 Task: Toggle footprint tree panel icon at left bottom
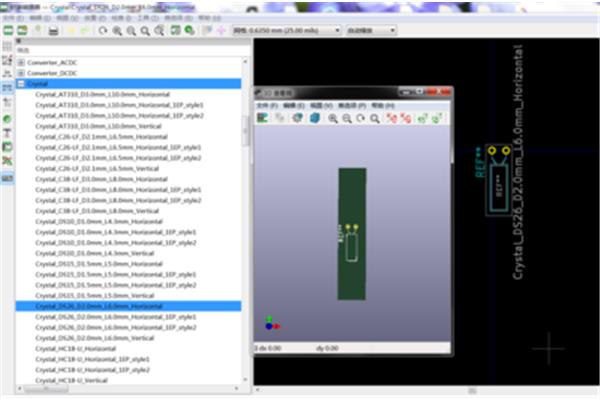coord(7,178)
